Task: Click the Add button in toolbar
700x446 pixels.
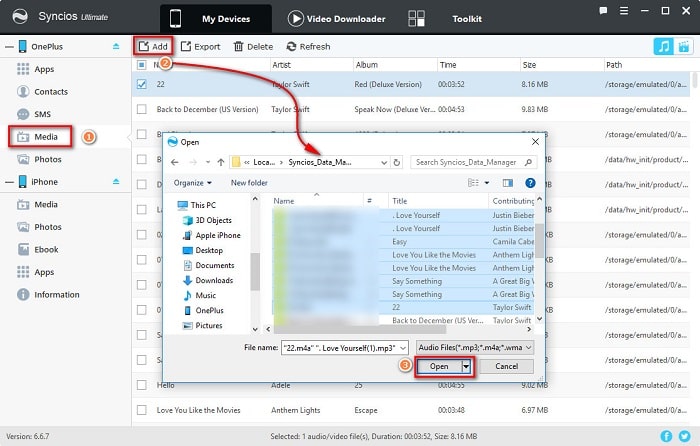Action: click(x=153, y=46)
